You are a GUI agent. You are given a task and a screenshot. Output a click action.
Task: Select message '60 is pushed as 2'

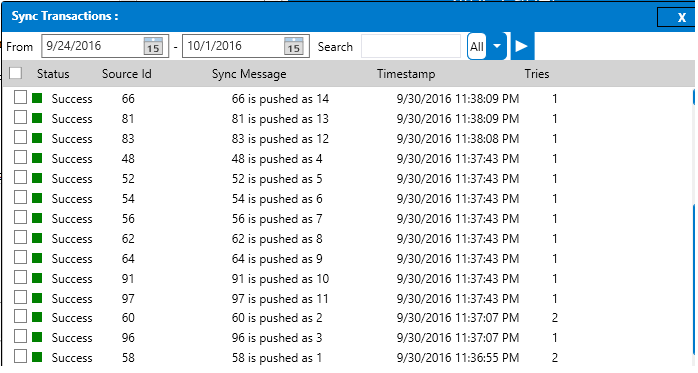click(x=277, y=318)
